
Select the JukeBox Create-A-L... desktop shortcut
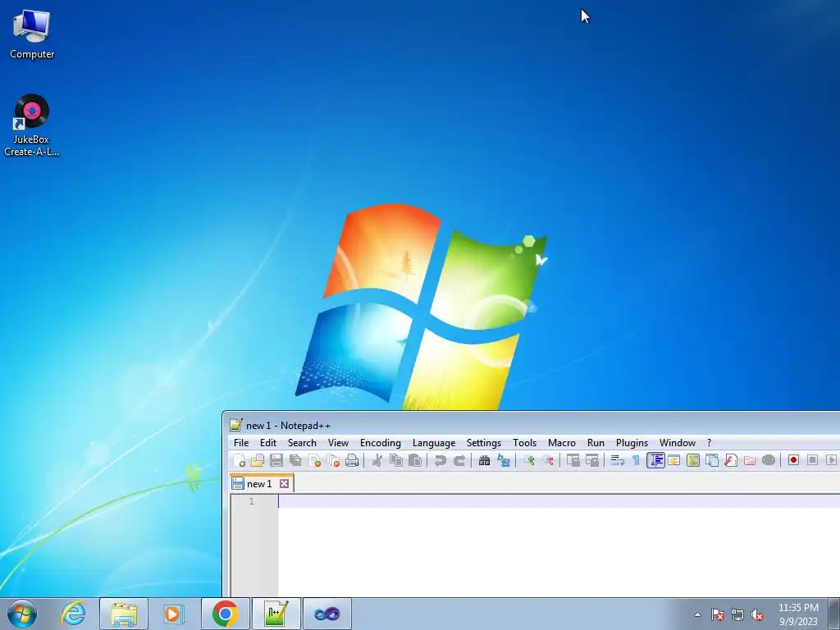(x=32, y=126)
